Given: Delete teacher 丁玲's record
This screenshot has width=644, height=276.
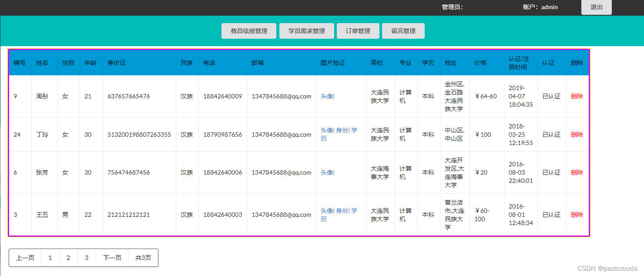Looking at the screenshot, I should coord(577,135).
